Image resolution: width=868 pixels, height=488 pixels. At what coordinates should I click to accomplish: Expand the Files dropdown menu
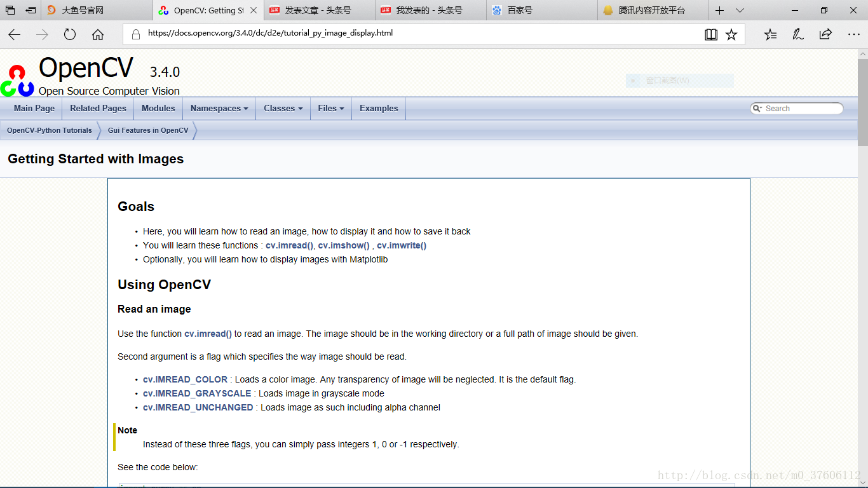331,108
